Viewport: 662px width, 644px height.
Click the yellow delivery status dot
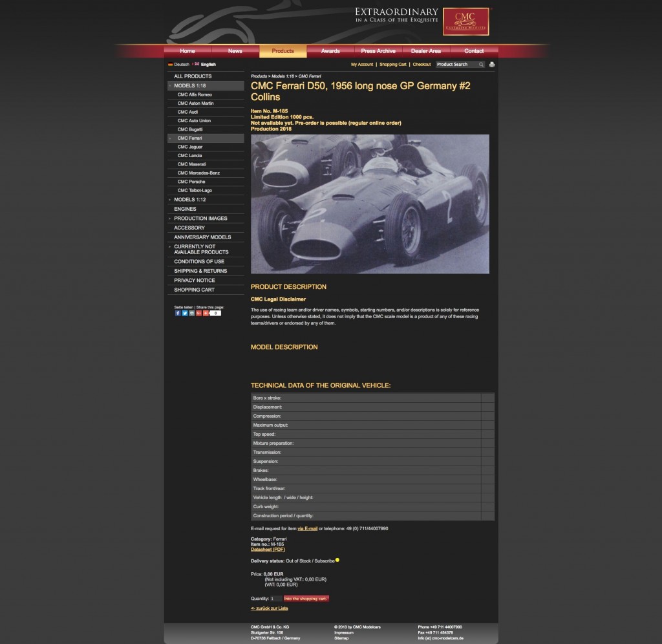click(337, 561)
